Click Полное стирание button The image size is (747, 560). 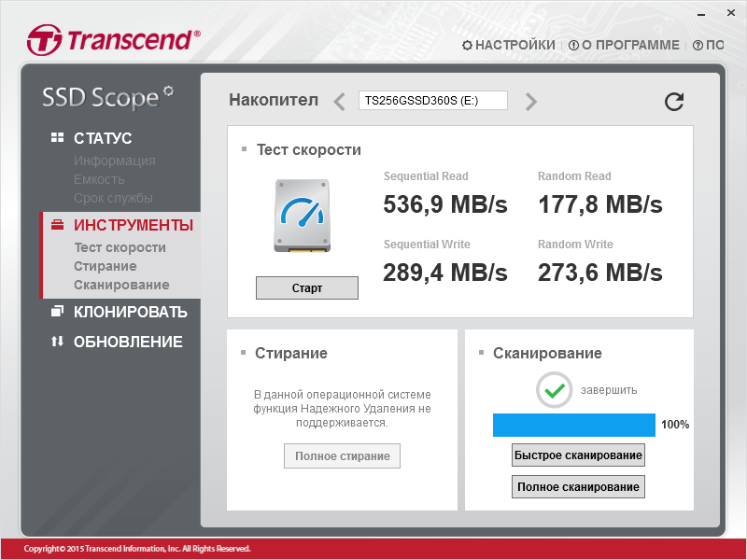click(342, 456)
